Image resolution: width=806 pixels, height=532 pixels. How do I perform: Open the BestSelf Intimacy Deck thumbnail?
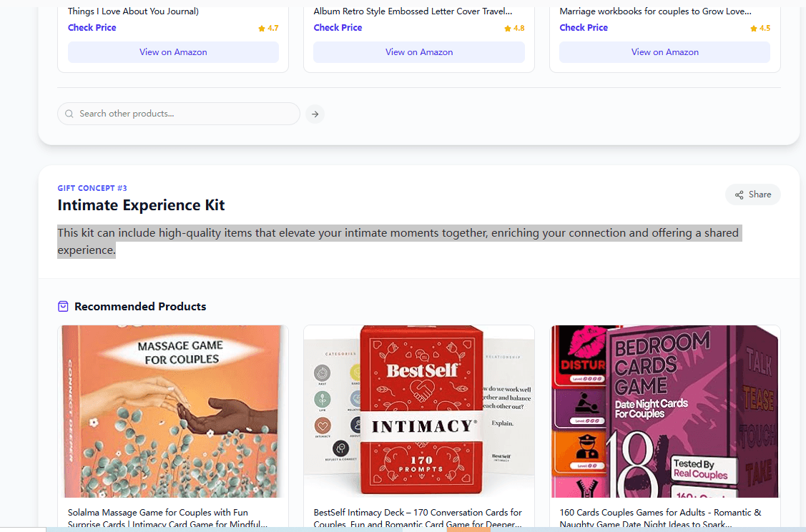point(418,411)
